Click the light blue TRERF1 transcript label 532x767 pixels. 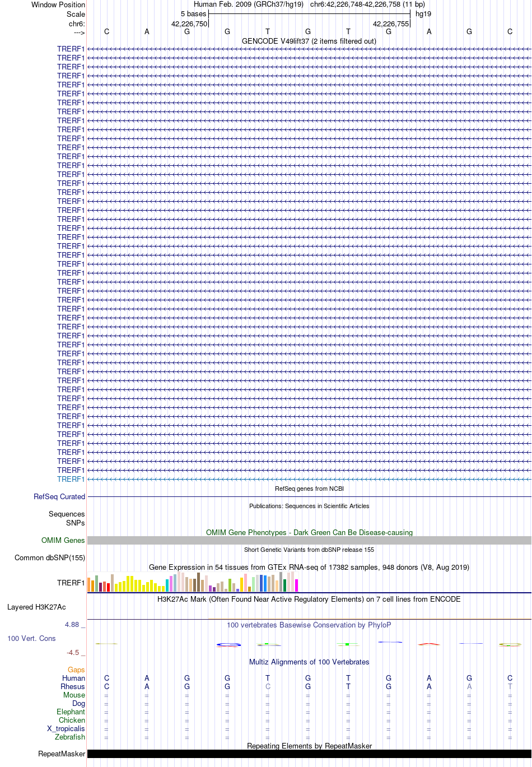click(71, 479)
